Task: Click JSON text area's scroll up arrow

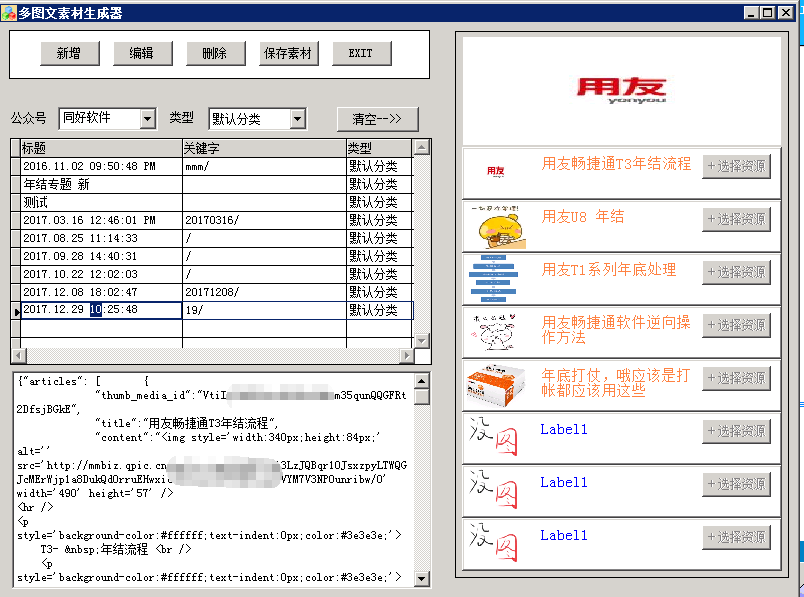Action: [x=421, y=381]
